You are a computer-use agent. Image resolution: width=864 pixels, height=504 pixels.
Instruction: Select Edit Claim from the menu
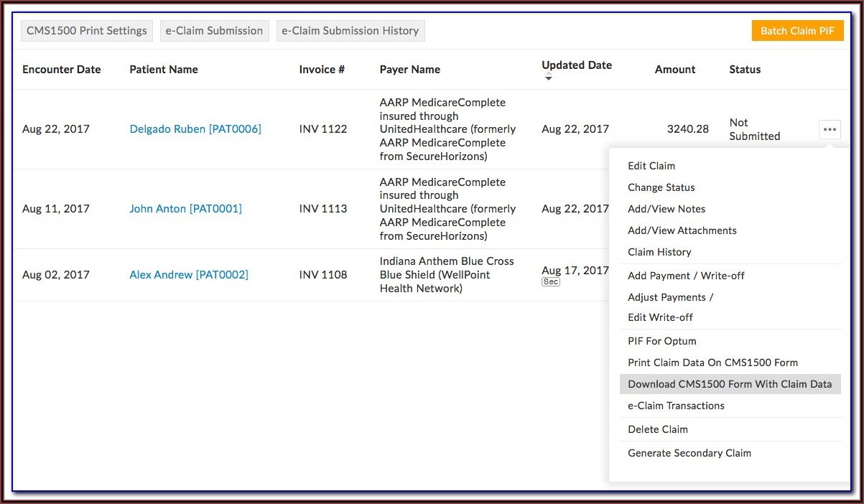(x=651, y=166)
